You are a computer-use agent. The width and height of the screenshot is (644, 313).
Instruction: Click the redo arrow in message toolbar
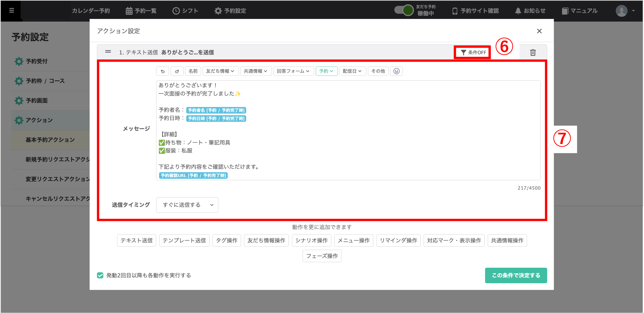177,71
